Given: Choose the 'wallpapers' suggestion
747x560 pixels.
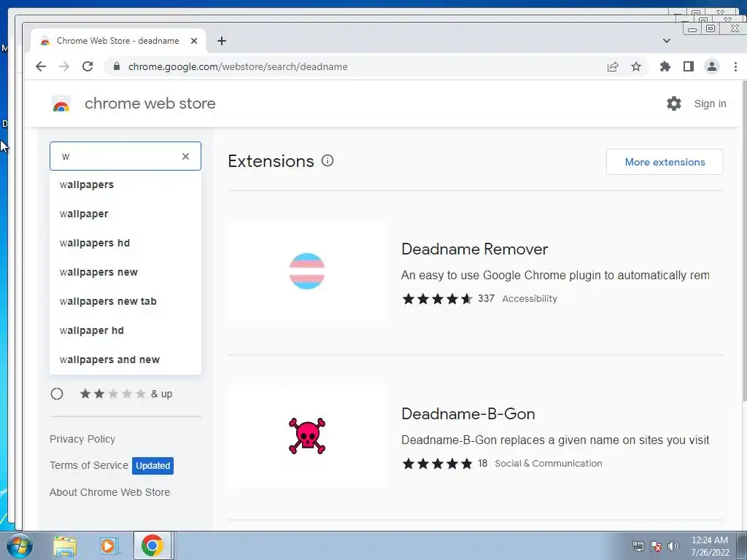Looking at the screenshot, I should (125, 184).
